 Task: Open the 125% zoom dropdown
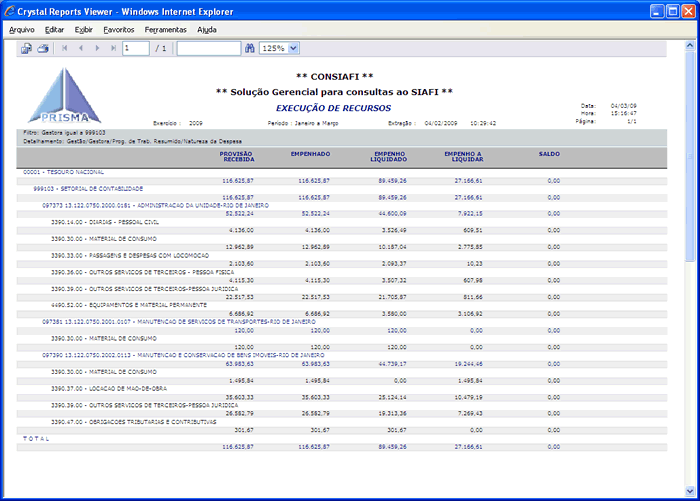pyautogui.click(x=293, y=48)
